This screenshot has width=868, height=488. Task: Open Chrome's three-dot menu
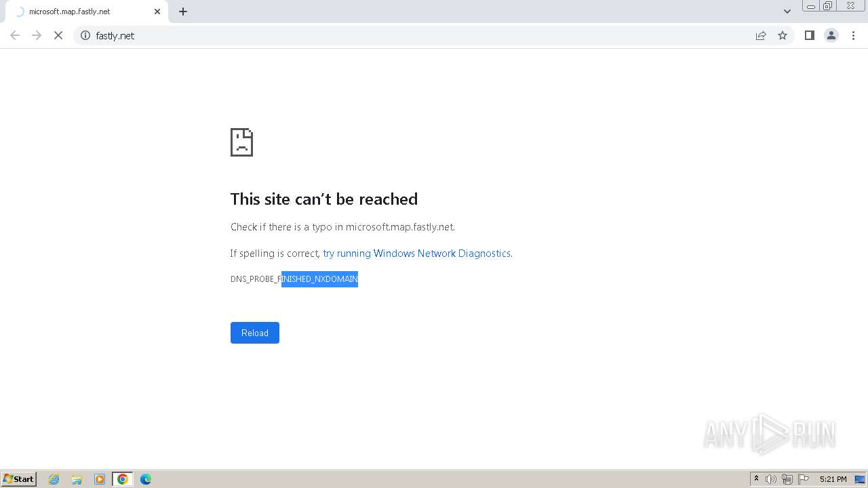(854, 35)
